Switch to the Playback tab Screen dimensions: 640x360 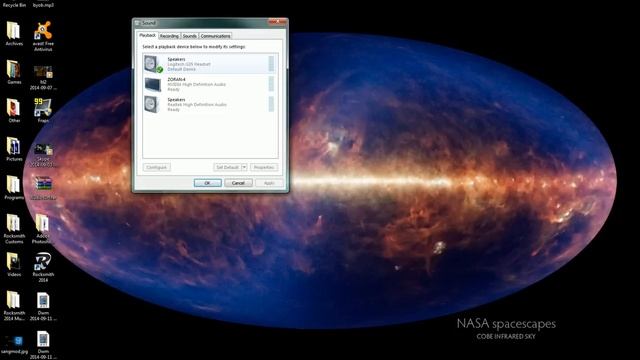click(x=147, y=36)
